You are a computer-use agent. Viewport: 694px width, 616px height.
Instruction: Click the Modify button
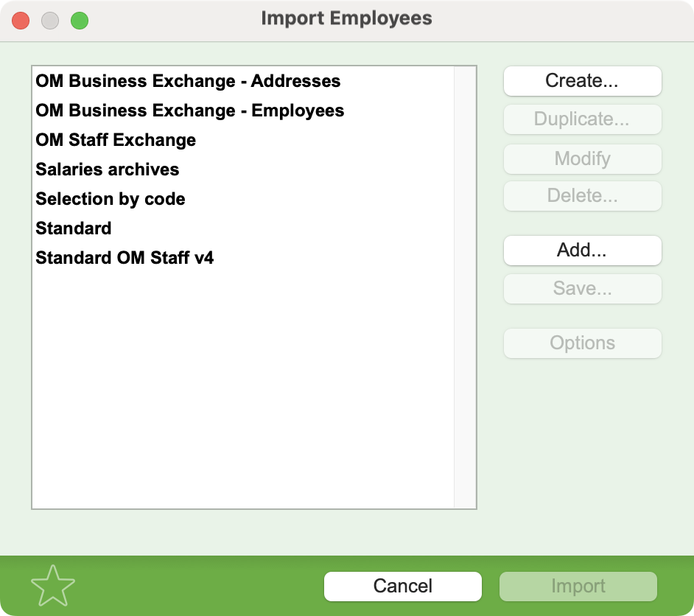[583, 159]
